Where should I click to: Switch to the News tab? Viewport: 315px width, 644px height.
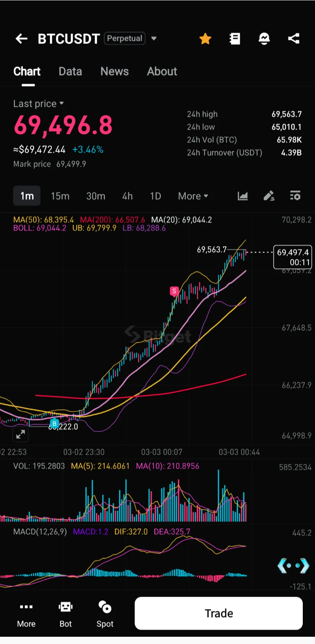coord(114,71)
